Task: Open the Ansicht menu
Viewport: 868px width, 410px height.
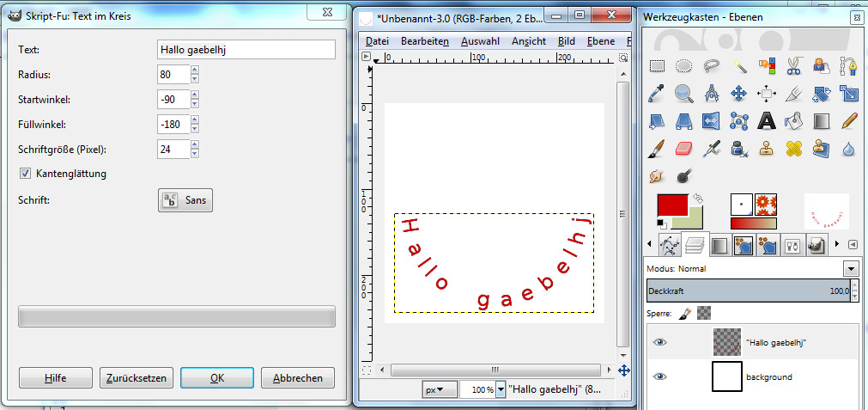Action: coord(529,41)
